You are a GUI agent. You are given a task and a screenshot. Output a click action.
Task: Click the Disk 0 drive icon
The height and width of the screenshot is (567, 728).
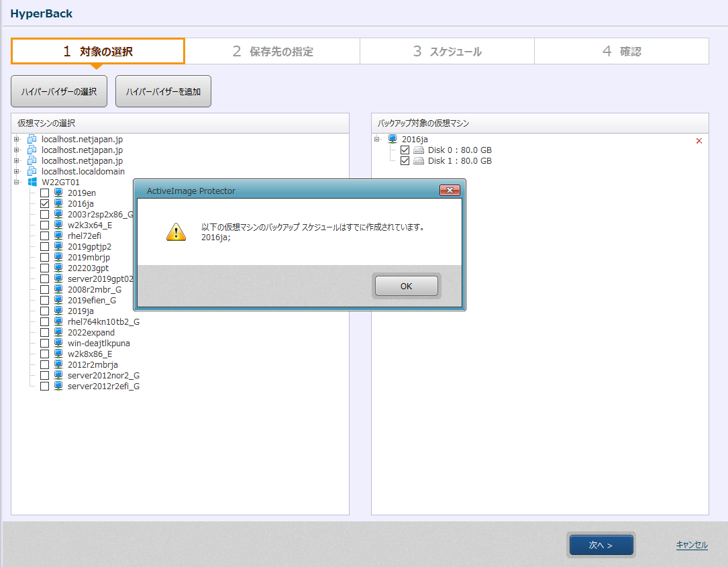pos(419,150)
